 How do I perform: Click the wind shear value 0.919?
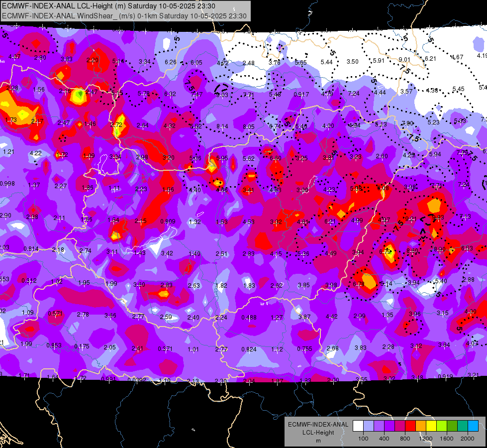click(445, 376)
